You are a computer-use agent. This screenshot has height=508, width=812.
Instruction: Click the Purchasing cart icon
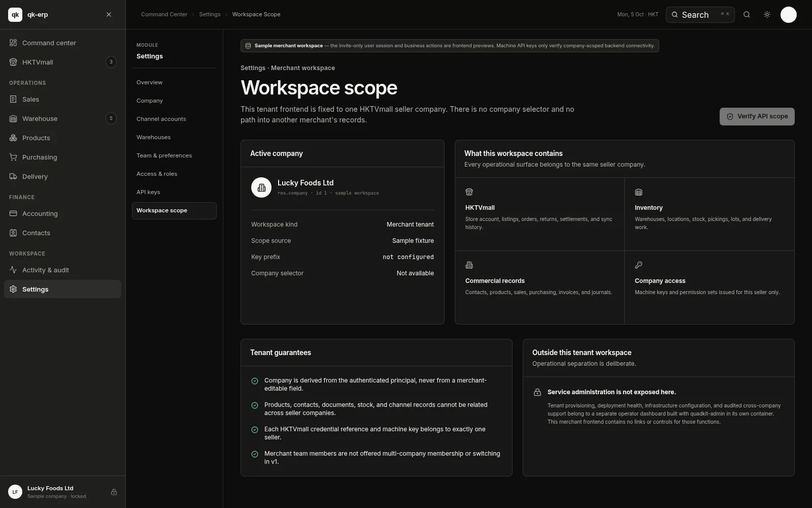[13, 157]
